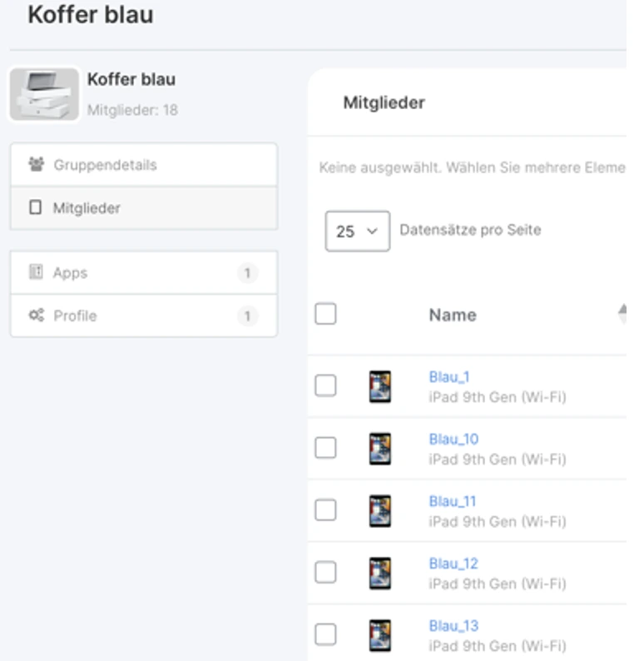The height and width of the screenshot is (661, 644).
Task: Open the Blau_12 device link
Action: point(453,564)
